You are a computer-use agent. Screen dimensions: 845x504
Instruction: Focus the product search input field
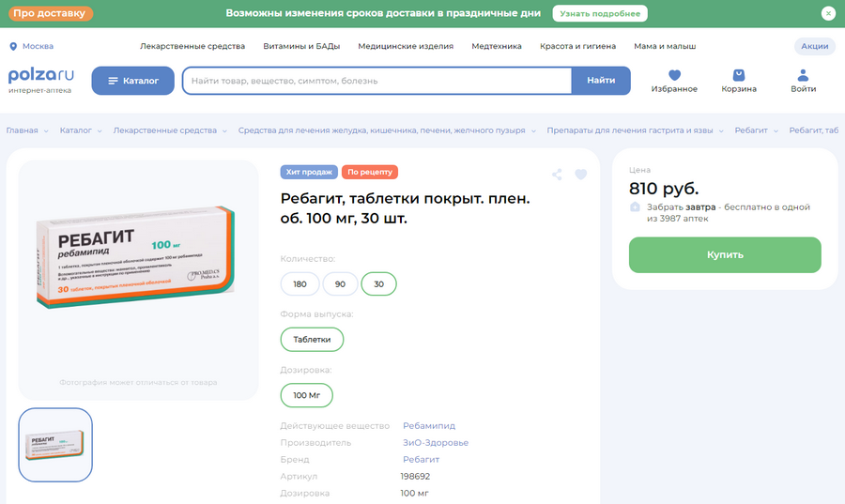point(377,81)
